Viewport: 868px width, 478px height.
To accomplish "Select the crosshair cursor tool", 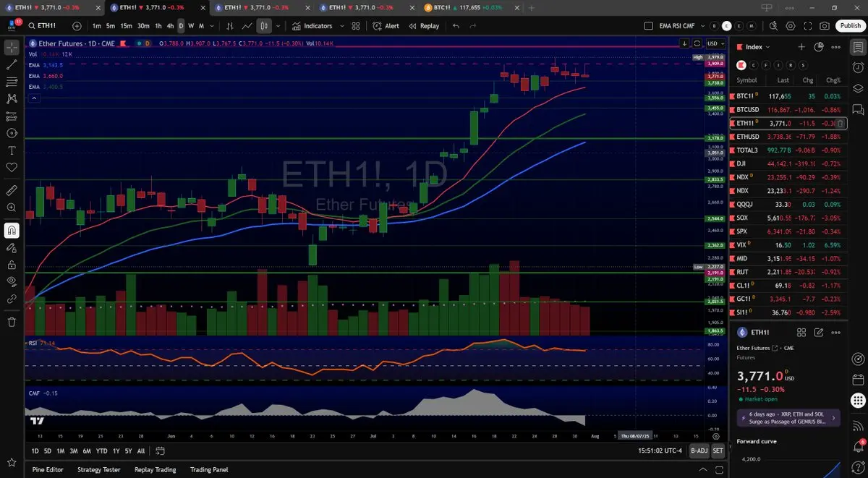I will point(12,48).
